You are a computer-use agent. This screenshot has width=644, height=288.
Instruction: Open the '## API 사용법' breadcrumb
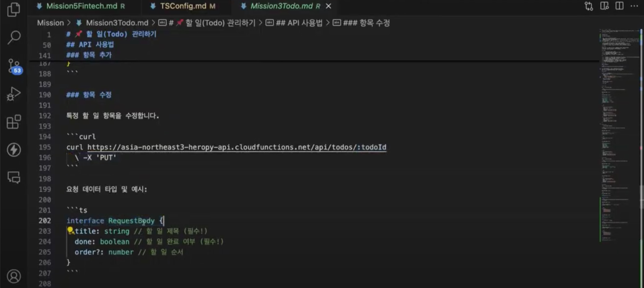tap(294, 23)
